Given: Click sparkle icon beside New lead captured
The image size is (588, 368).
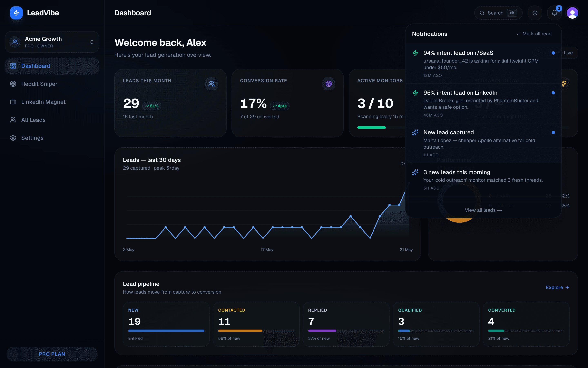Looking at the screenshot, I should click(x=415, y=133).
